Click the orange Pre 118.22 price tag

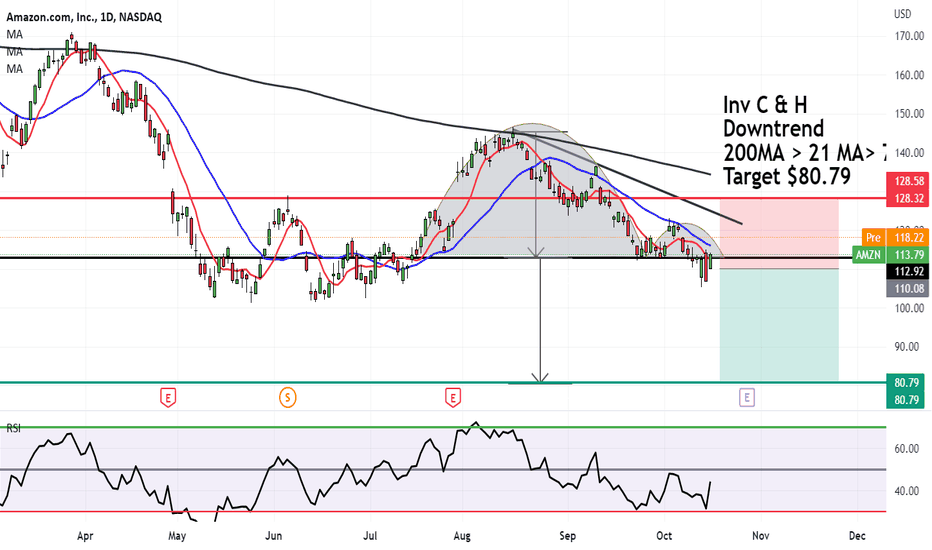coord(895,237)
